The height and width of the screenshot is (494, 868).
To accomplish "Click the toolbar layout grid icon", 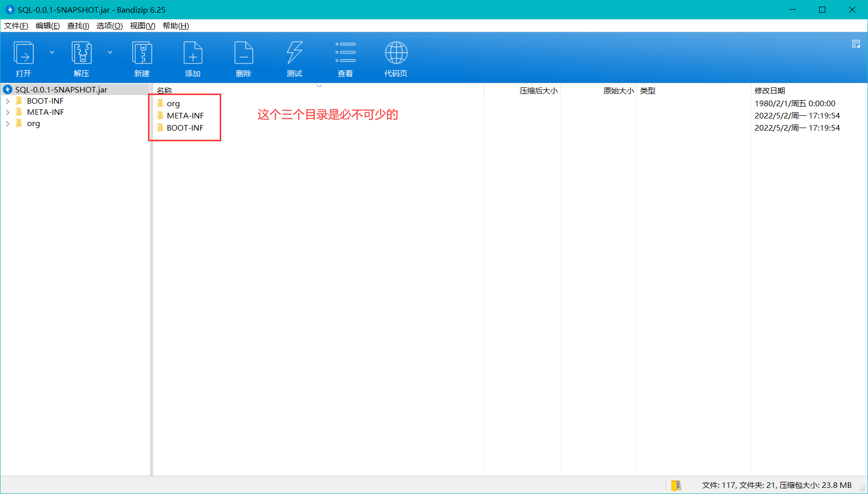I will [x=856, y=44].
